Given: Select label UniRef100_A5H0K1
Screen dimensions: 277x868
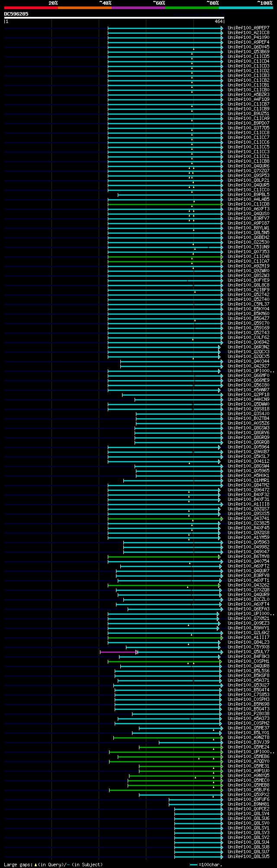Looking at the screenshot, I should (248, 476).
